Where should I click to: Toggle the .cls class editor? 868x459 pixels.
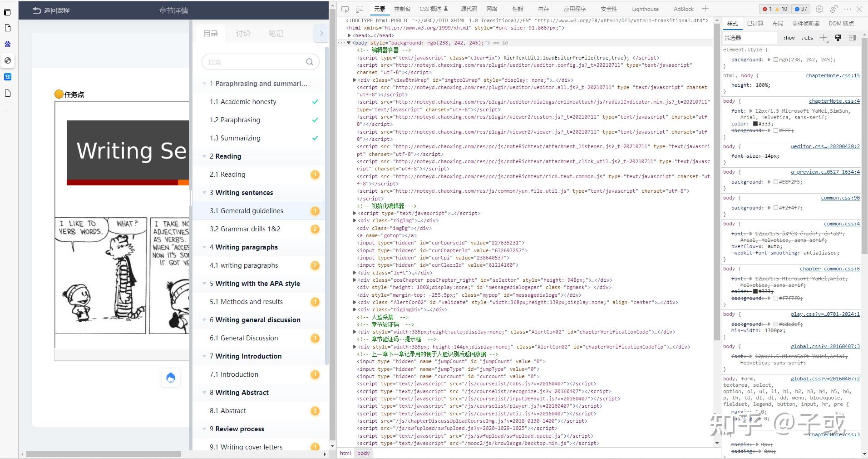[807, 38]
